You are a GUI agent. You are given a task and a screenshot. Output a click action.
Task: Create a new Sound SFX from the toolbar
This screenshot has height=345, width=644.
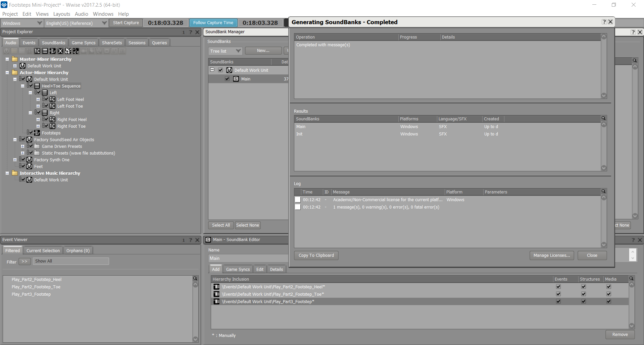(x=68, y=51)
